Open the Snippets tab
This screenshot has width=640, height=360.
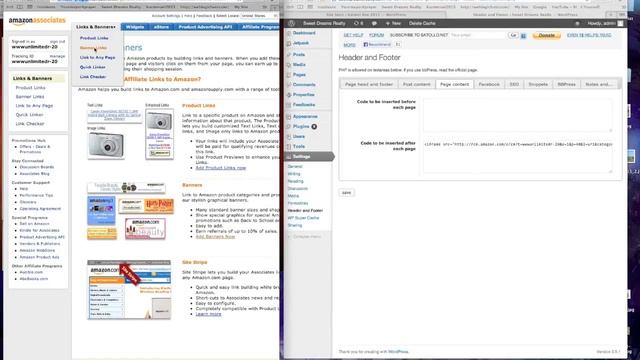[538, 84]
